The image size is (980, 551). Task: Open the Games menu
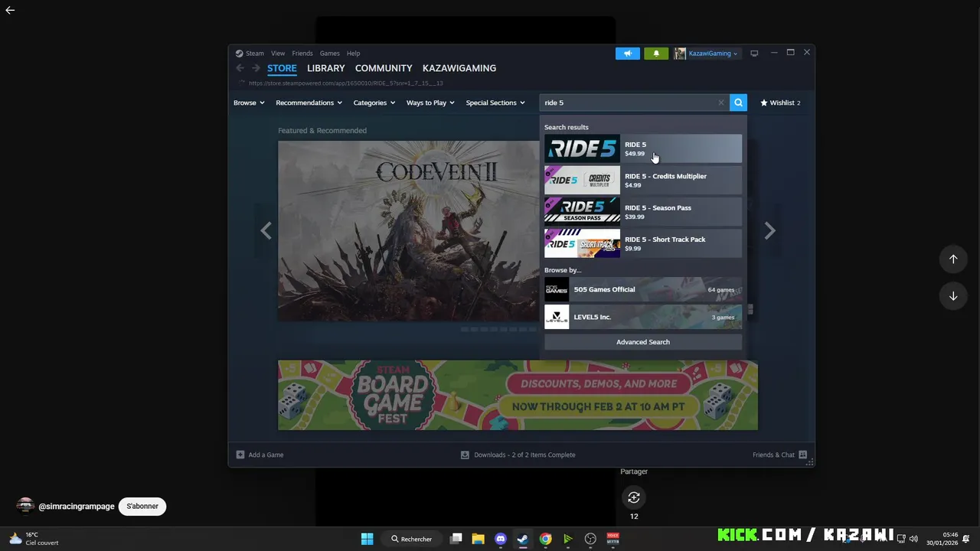[x=330, y=54]
